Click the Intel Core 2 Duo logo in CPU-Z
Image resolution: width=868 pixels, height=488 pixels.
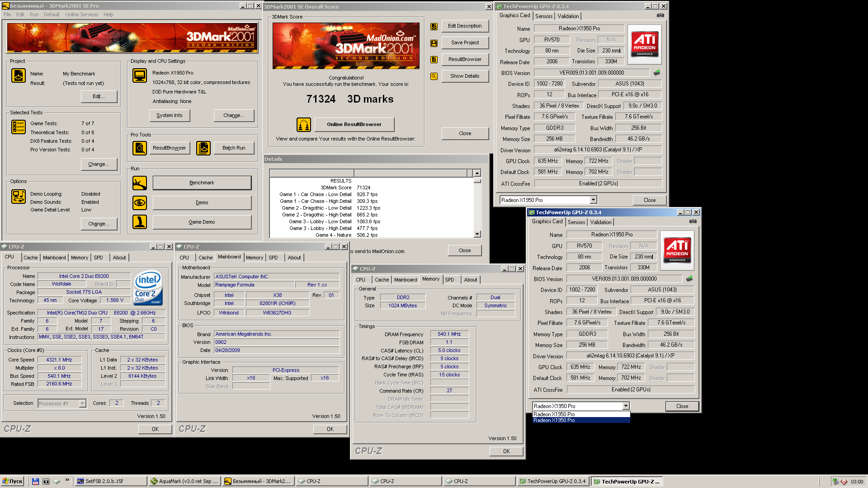click(148, 288)
